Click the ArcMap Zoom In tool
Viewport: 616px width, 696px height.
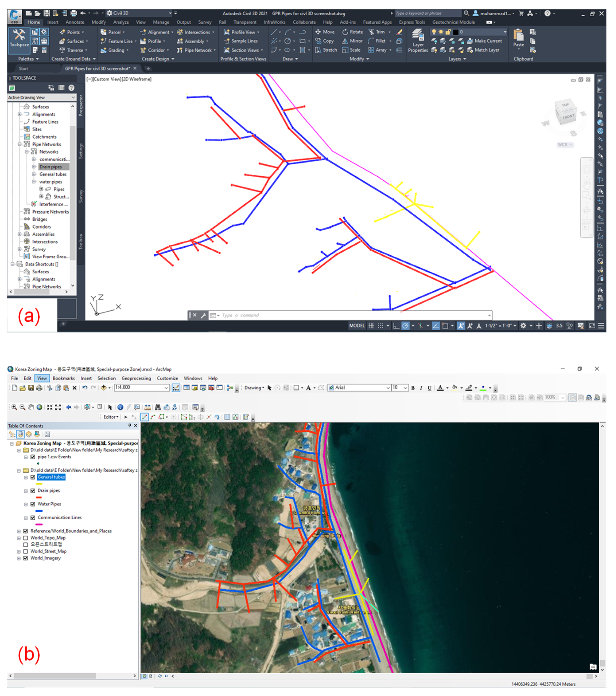14,407
